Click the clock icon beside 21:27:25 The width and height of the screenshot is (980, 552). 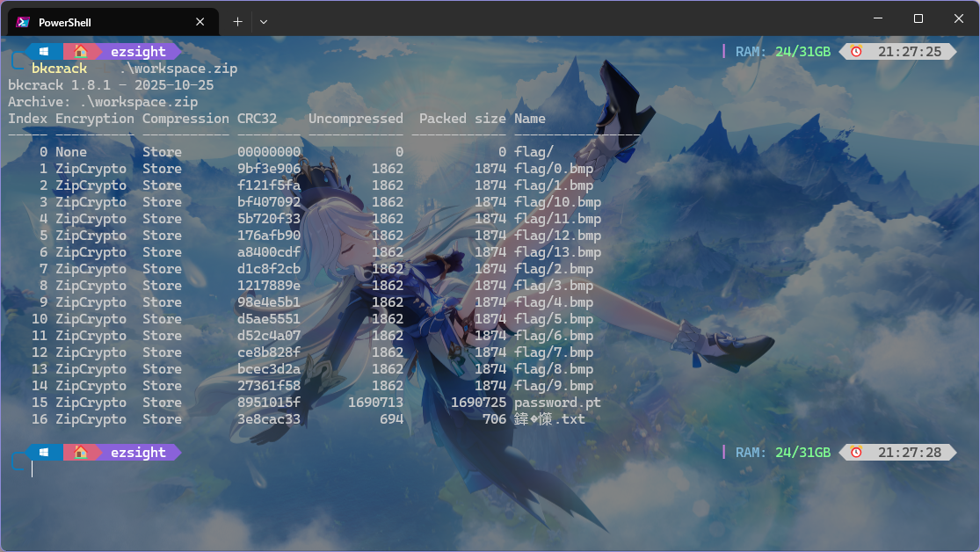coord(856,52)
